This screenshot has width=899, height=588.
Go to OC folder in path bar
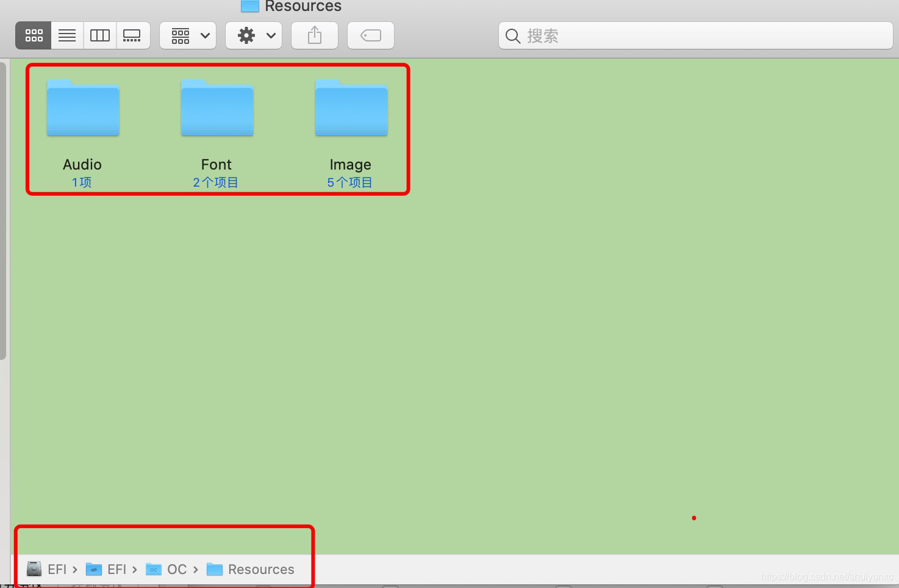point(167,569)
